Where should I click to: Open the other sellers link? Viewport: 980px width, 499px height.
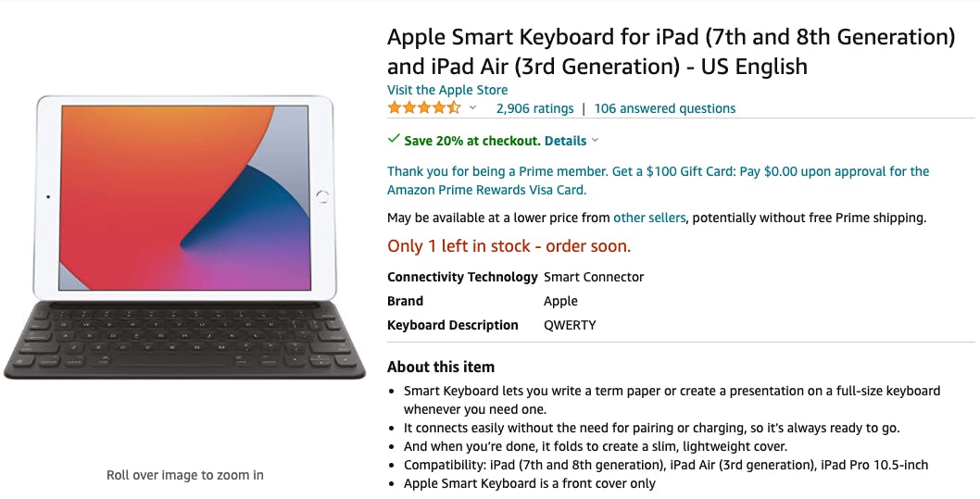649,218
